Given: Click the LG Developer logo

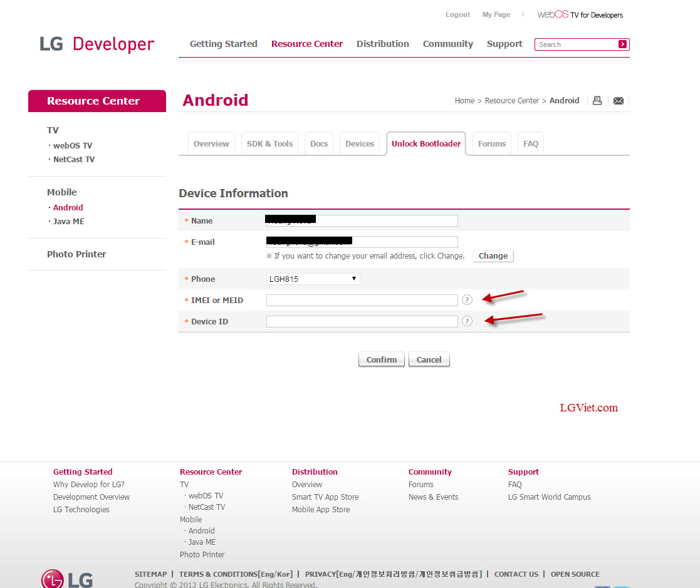Looking at the screenshot, I should 97,43.
